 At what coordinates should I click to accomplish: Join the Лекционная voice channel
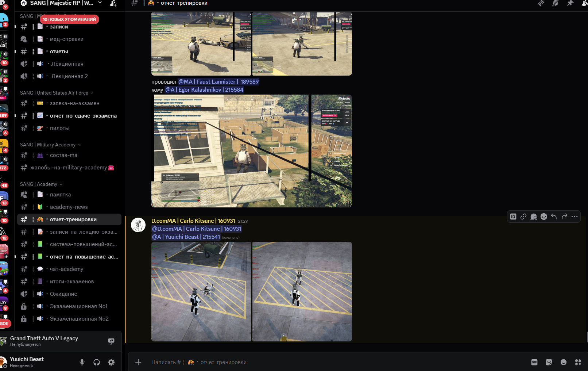pos(69,64)
